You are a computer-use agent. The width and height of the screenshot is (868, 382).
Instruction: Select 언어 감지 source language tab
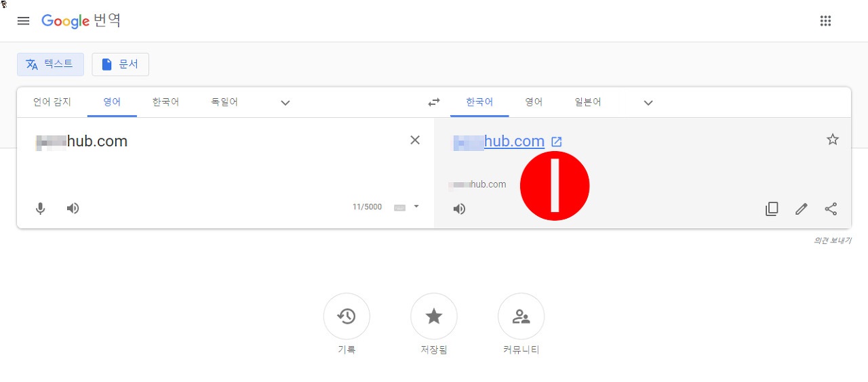[52, 102]
